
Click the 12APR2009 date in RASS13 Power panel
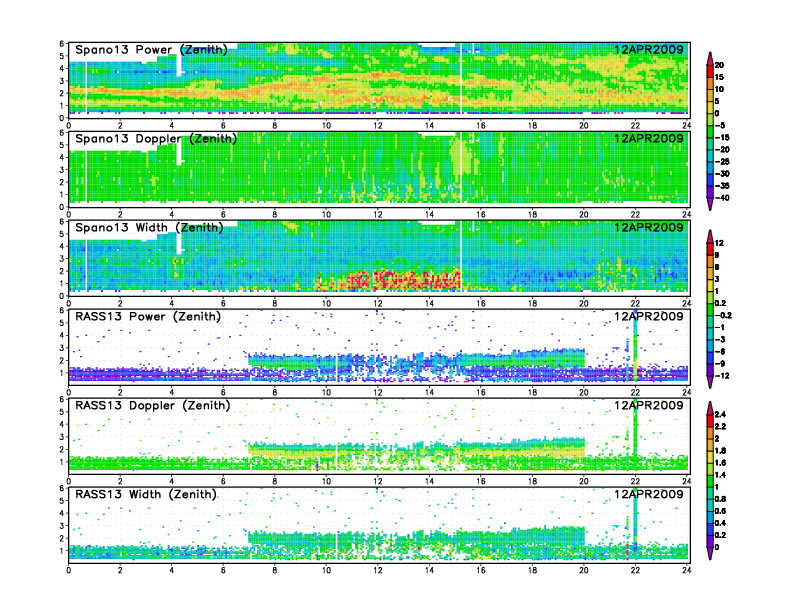point(649,316)
